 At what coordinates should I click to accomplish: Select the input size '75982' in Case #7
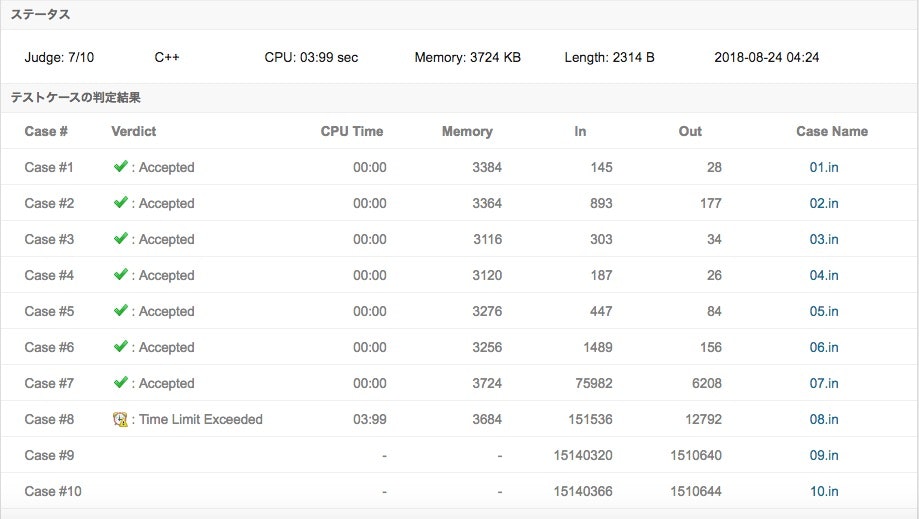(594, 384)
